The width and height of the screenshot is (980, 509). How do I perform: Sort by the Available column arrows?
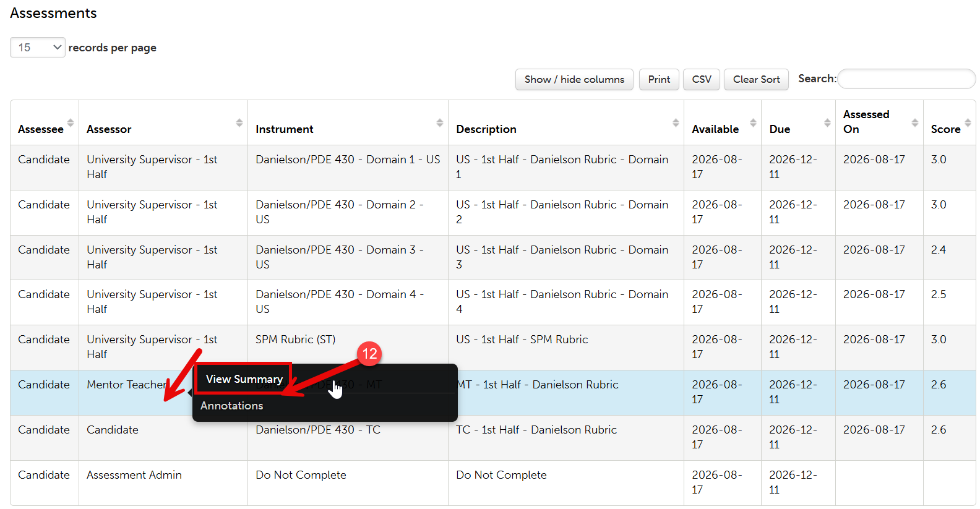pyautogui.click(x=753, y=122)
